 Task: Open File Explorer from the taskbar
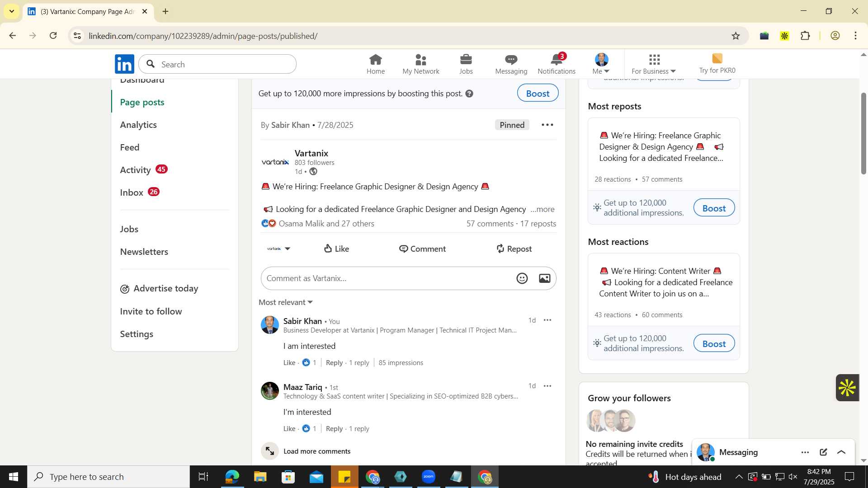pyautogui.click(x=260, y=477)
